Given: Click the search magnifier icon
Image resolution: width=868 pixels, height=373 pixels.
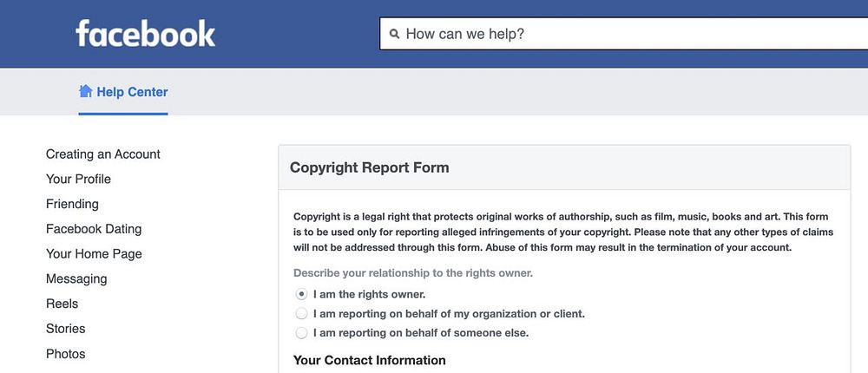Looking at the screenshot, I should click(394, 35).
